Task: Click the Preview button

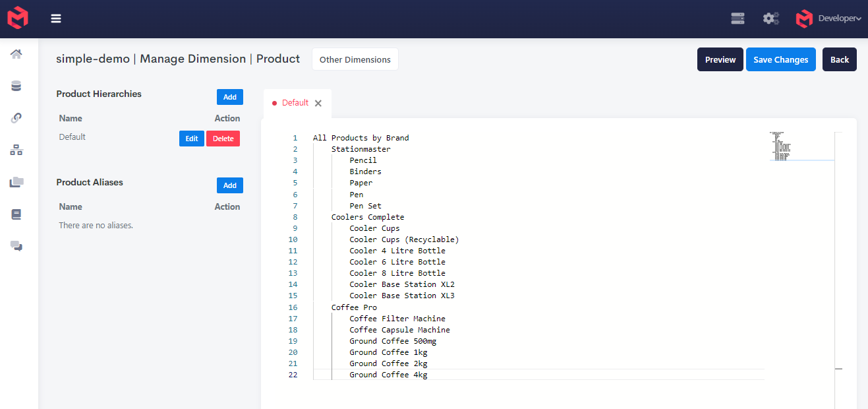Action: coord(720,59)
